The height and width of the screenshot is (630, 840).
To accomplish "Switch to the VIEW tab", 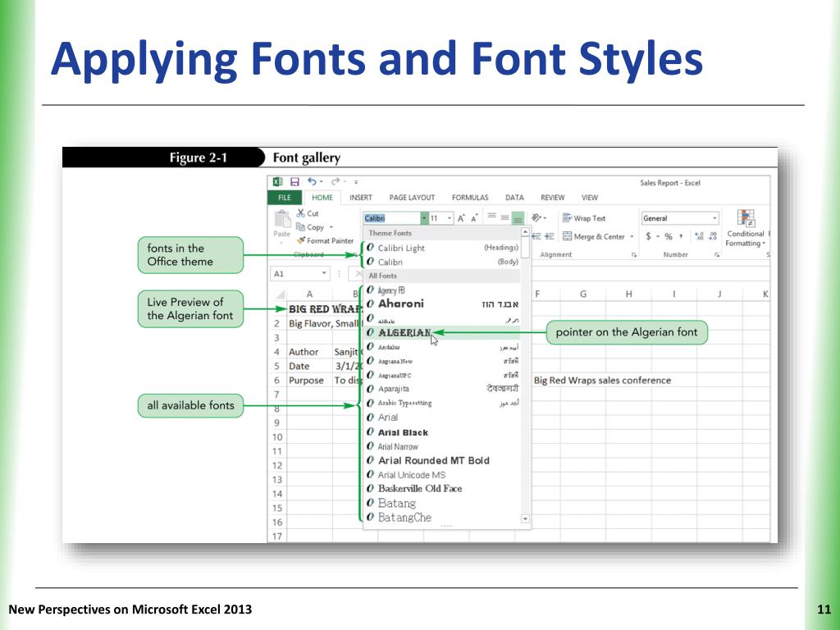I will click(x=589, y=198).
